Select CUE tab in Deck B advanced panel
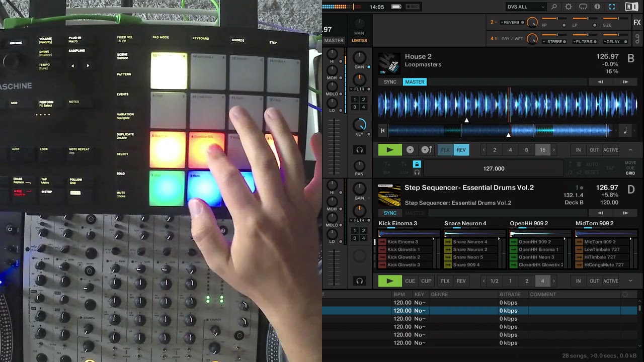Image resolution: width=644 pixels, height=362 pixels. click(630, 168)
